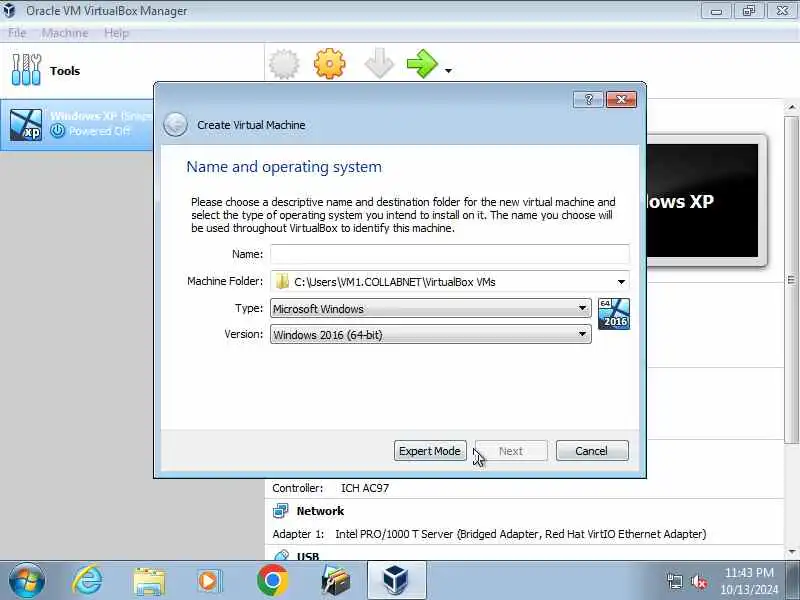Image resolution: width=800 pixels, height=600 pixels.
Task: Close the Create Virtual Machine dialog
Action: tap(621, 99)
